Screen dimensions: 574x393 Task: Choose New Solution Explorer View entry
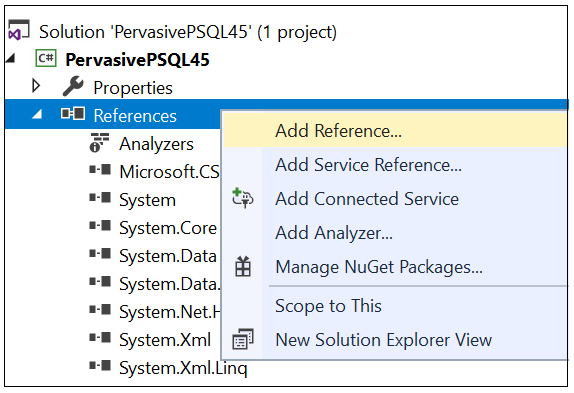point(396,340)
